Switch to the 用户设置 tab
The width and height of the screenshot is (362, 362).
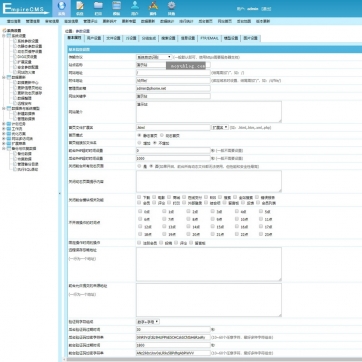(x=94, y=38)
